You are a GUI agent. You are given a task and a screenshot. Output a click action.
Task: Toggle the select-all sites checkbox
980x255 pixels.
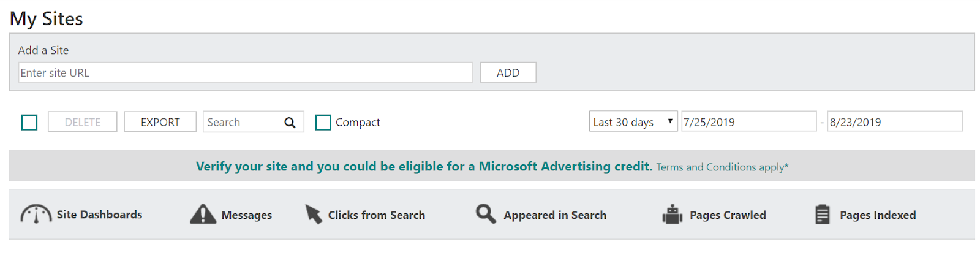[x=29, y=123]
